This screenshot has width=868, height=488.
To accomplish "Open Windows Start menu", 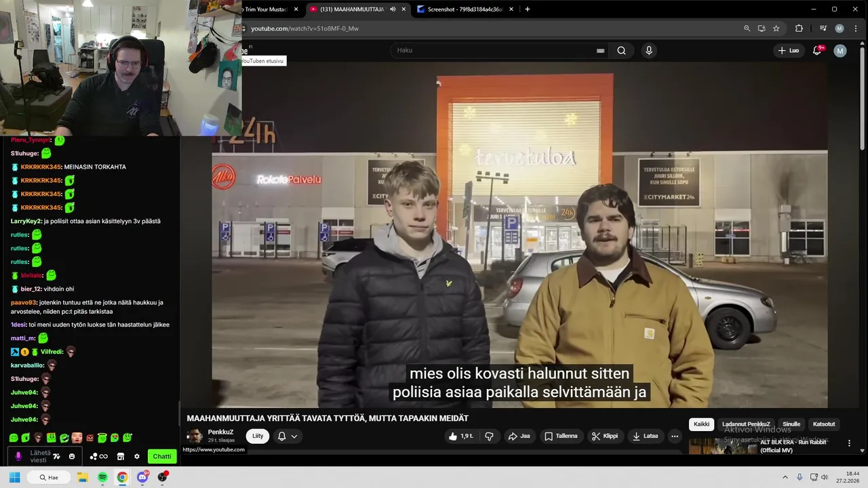I will [x=14, y=477].
